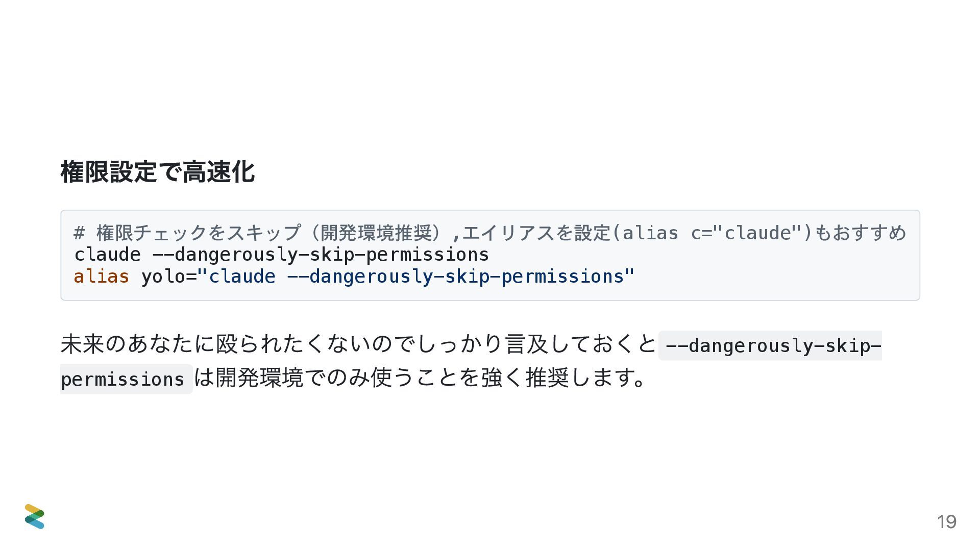Screen dimensions: 980x551
Task: Click 権限チェックをスキップ in the code comment
Action: (x=198, y=233)
